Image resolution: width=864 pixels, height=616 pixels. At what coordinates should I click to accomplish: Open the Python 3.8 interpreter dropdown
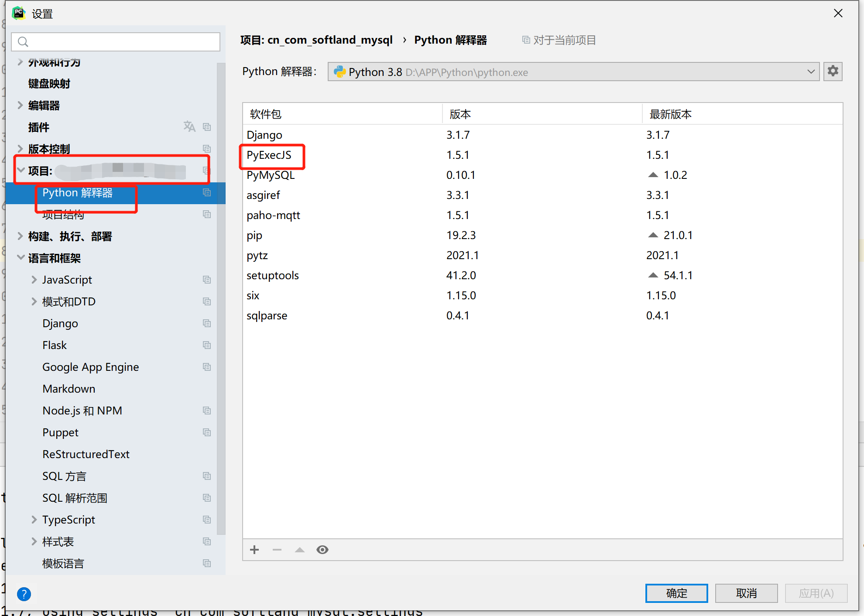pos(811,72)
